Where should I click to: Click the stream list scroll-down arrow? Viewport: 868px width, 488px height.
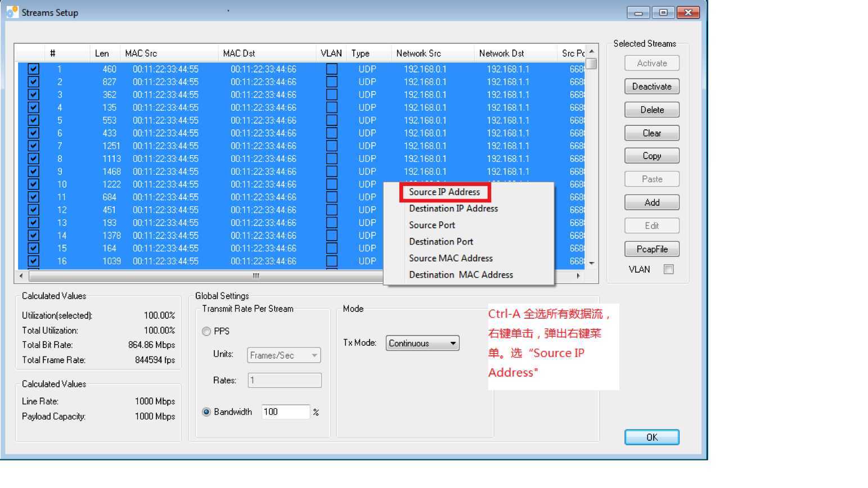(591, 263)
